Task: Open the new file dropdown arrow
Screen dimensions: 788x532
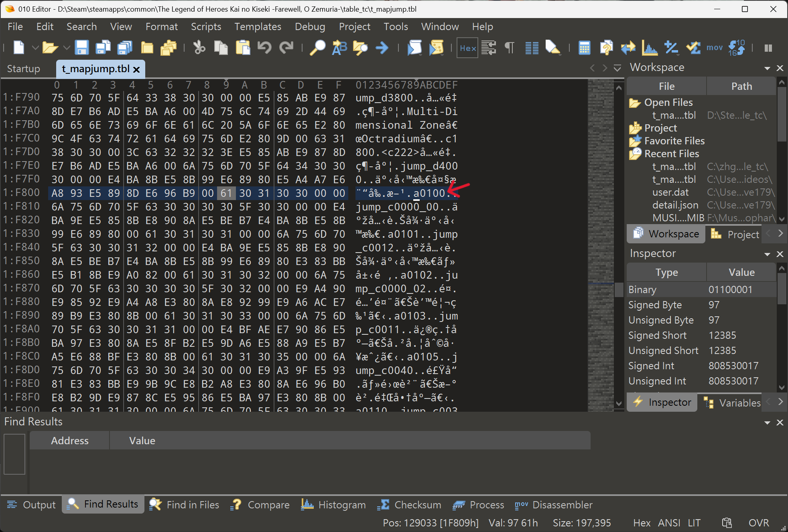Action: point(35,48)
